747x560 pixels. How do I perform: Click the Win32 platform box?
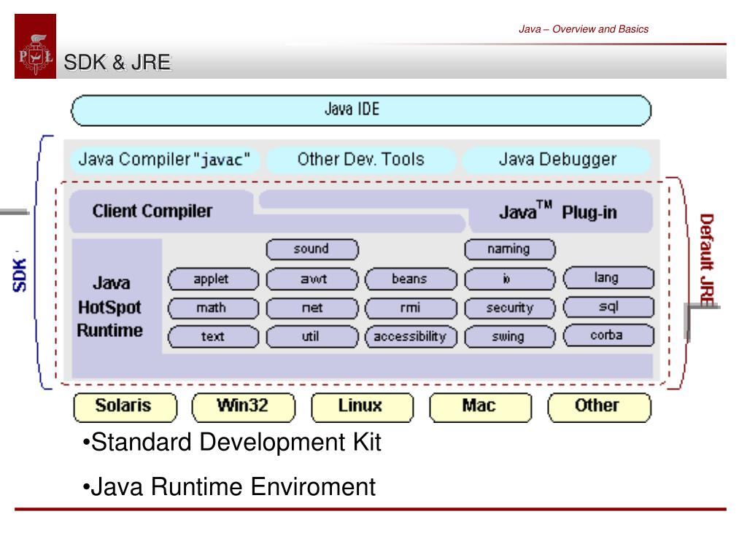pos(244,407)
